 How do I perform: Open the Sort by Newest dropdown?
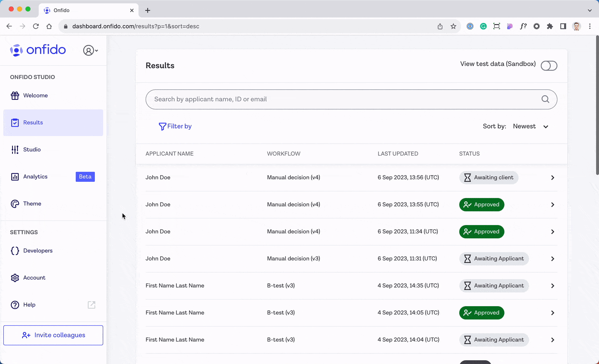(531, 126)
